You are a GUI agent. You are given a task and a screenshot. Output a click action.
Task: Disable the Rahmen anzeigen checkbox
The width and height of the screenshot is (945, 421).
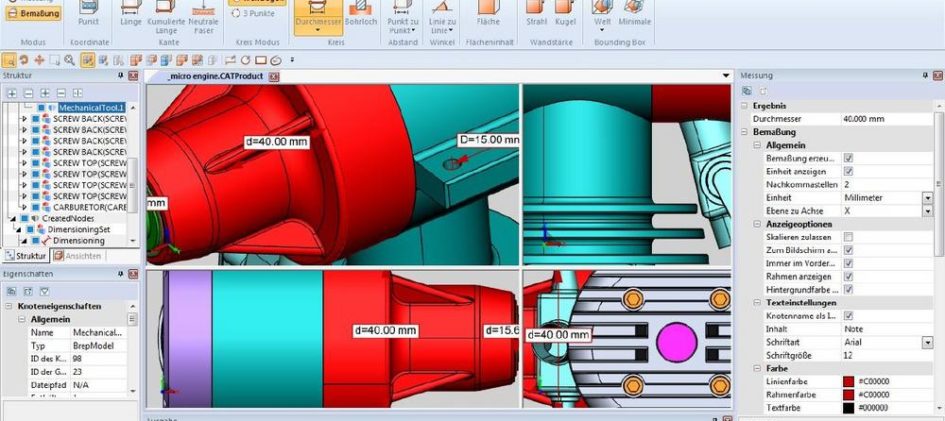(x=848, y=276)
